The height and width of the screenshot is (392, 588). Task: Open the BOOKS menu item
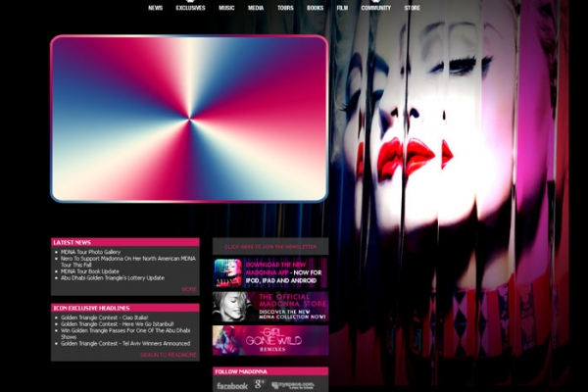click(x=315, y=8)
